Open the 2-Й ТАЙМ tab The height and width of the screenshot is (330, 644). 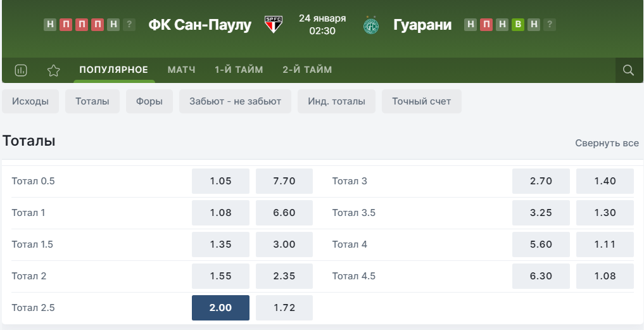click(x=307, y=70)
